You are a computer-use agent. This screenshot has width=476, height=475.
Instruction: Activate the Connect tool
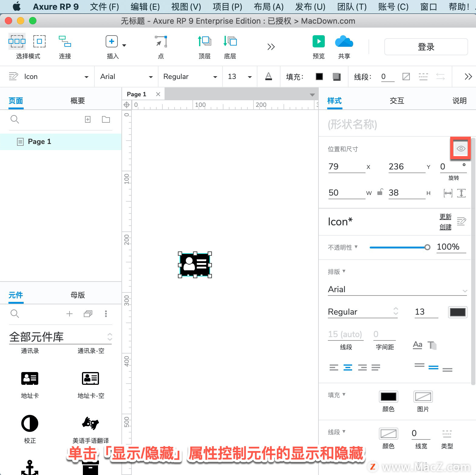tap(65, 41)
